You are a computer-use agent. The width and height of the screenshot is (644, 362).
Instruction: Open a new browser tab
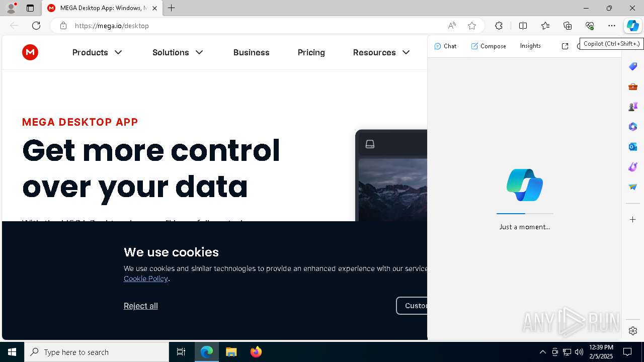click(172, 8)
